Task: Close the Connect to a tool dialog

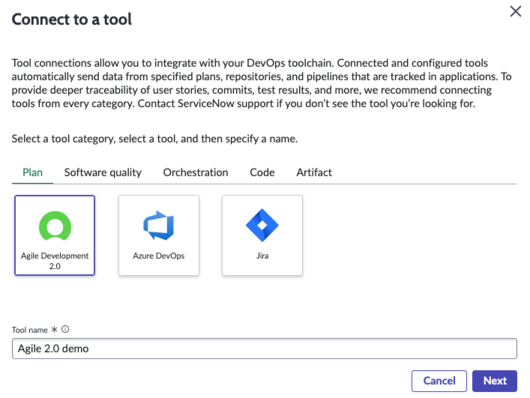Action: coord(515,11)
